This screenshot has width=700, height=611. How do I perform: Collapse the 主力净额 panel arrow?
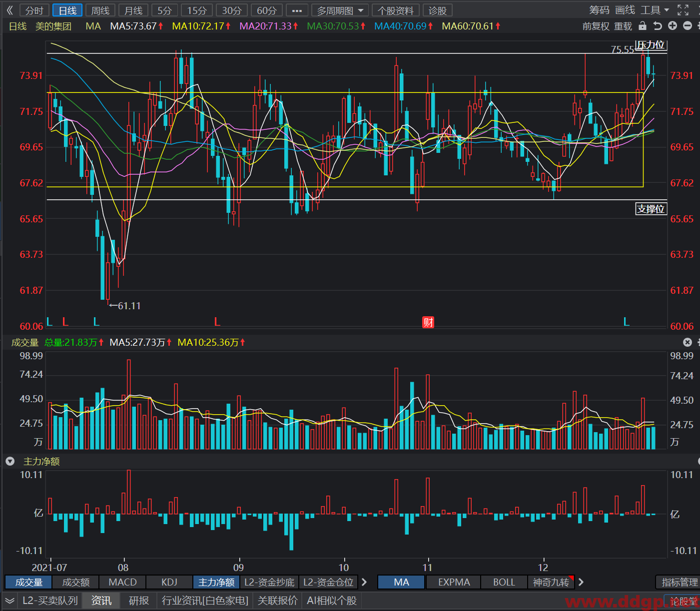tap(10, 461)
